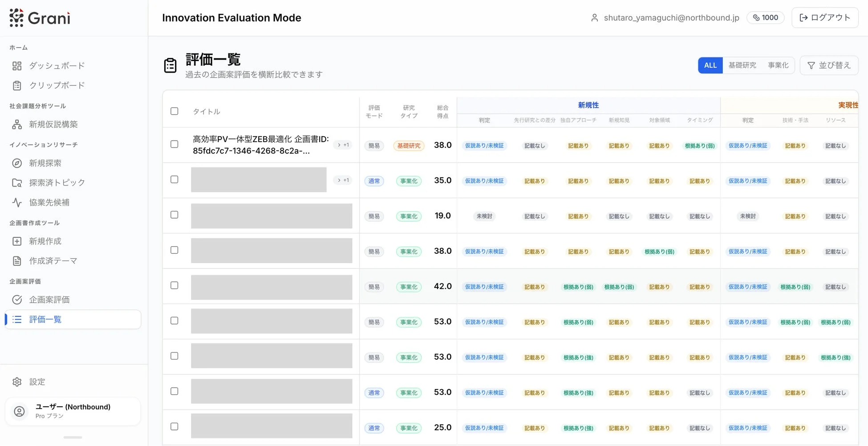This screenshot has height=446, width=868.
Task: Click the ログアウト button
Action: pos(825,17)
